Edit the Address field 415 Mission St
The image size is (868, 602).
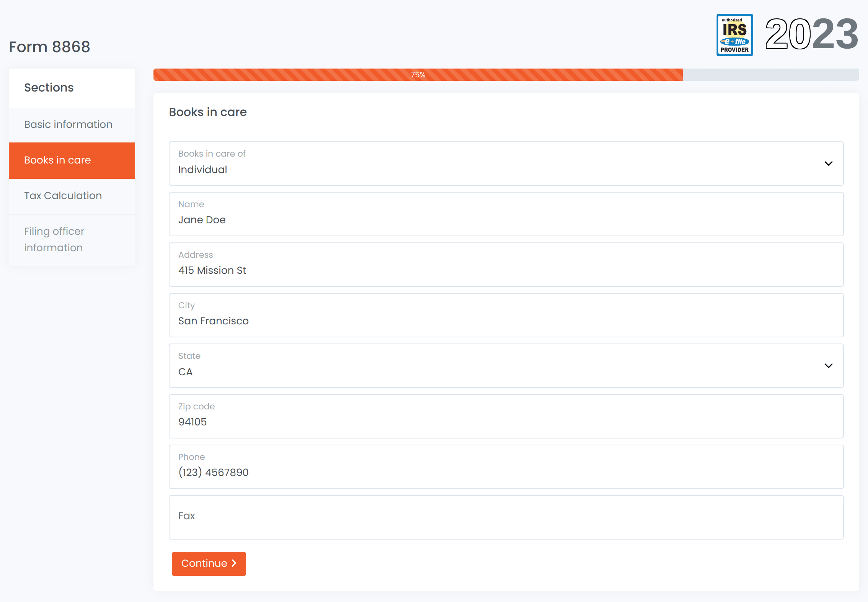[506, 265]
